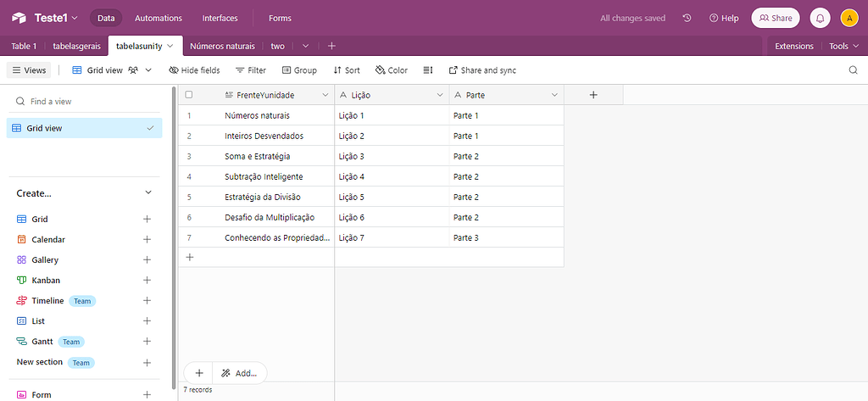Switch to the Table 1 tab
Image resolution: width=868 pixels, height=401 pixels.
point(24,46)
